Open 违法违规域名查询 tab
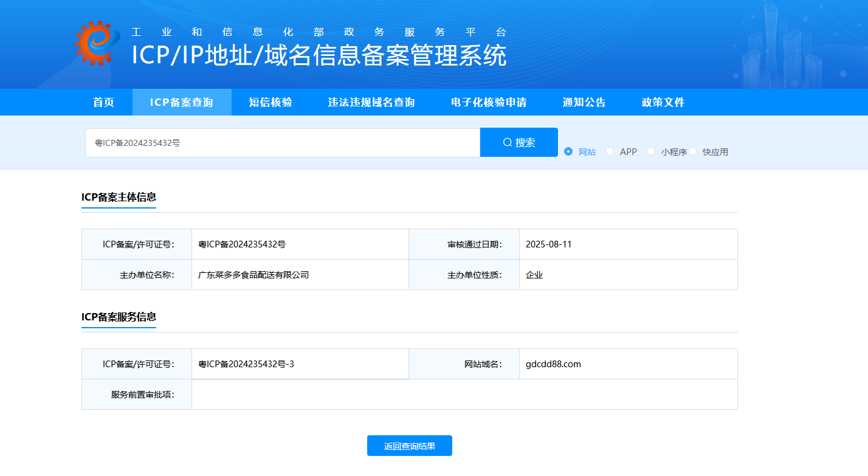This screenshot has width=868, height=476. tap(371, 102)
